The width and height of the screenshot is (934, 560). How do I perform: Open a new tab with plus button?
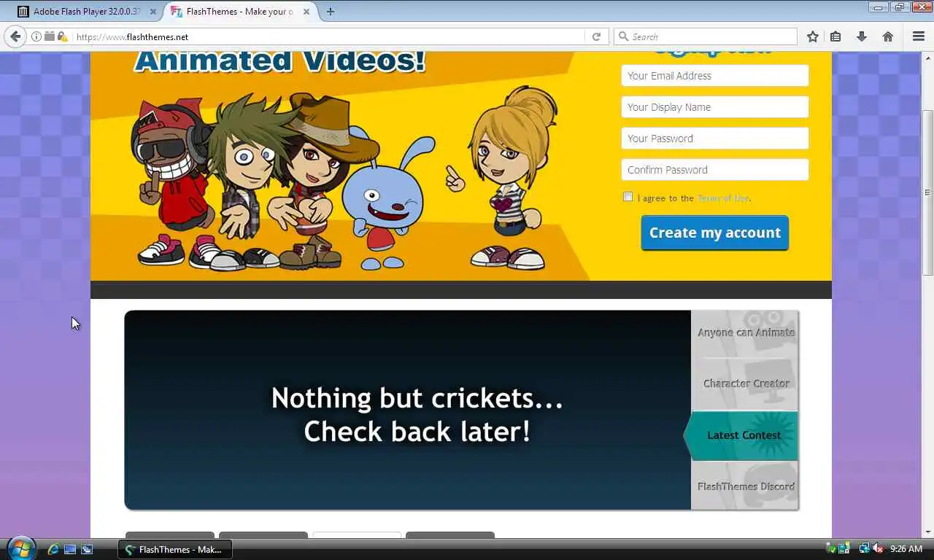331,12
